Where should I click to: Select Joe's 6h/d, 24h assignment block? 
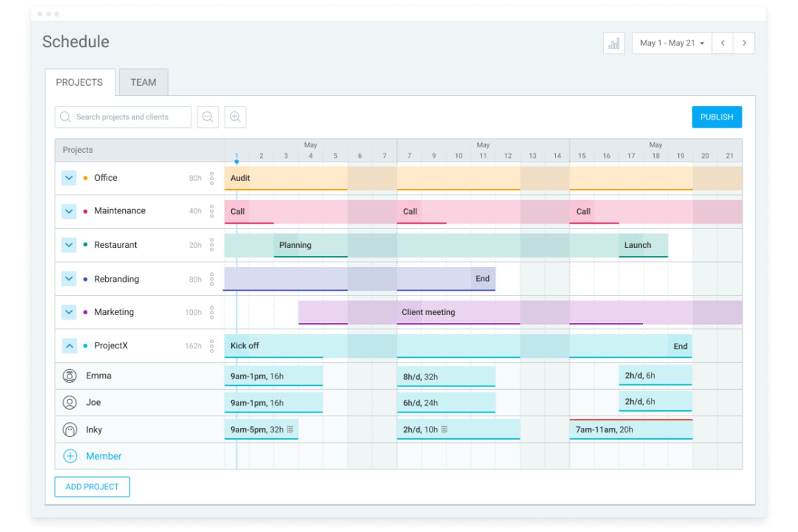point(446,403)
